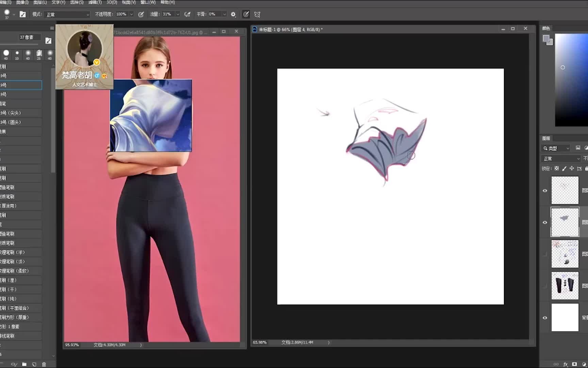Open the 帮助(H) help menu

167,2
